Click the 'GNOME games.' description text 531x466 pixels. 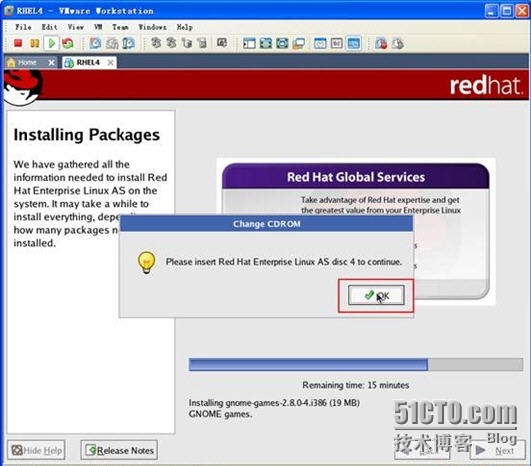220,414
